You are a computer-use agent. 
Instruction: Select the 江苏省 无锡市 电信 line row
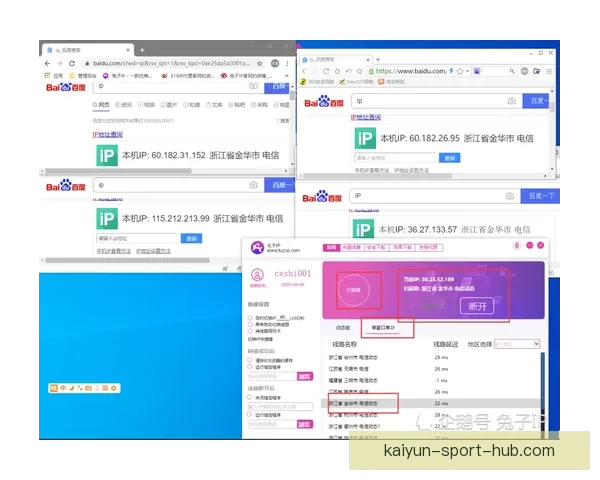point(432,369)
